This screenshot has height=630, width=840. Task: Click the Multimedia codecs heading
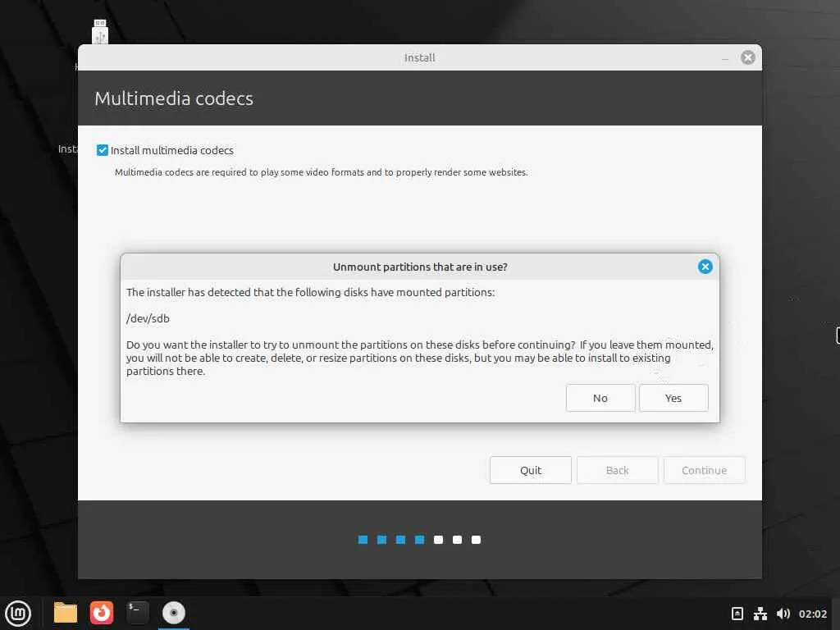point(174,98)
